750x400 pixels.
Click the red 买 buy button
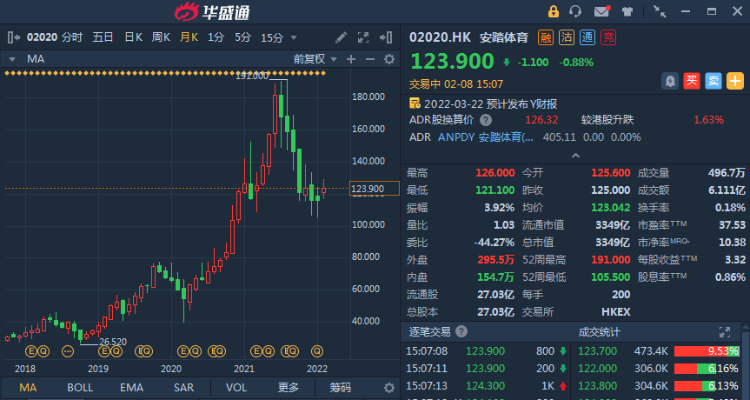[692, 81]
